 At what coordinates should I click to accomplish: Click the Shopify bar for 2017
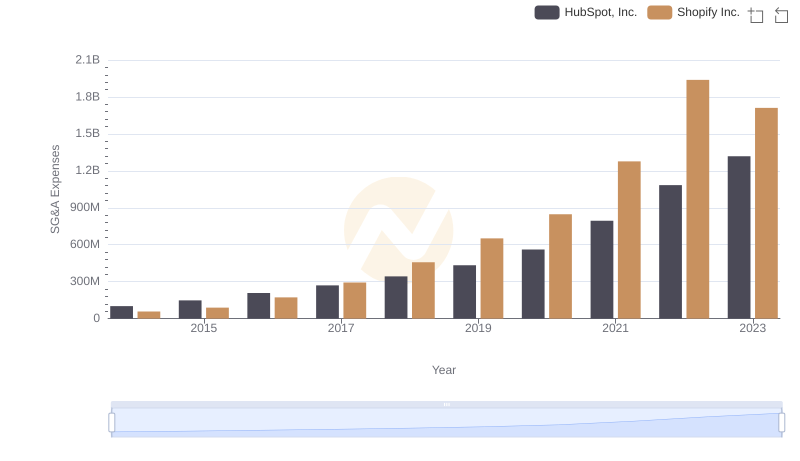[355, 300]
